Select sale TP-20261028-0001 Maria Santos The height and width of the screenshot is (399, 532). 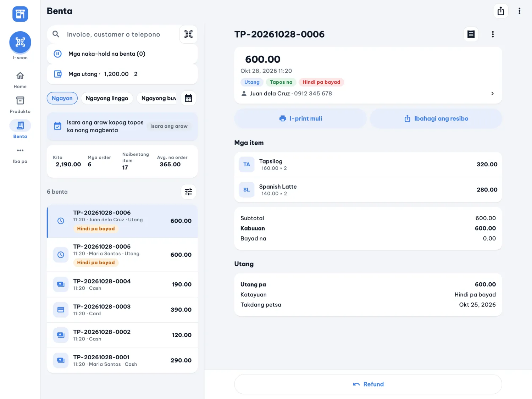click(x=122, y=360)
